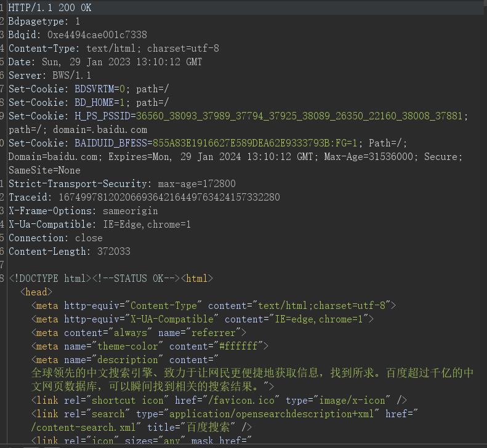487x448 pixels.
Task: Click the Traceid value 1674997812020669364216449763424157332280
Action: point(169,197)
